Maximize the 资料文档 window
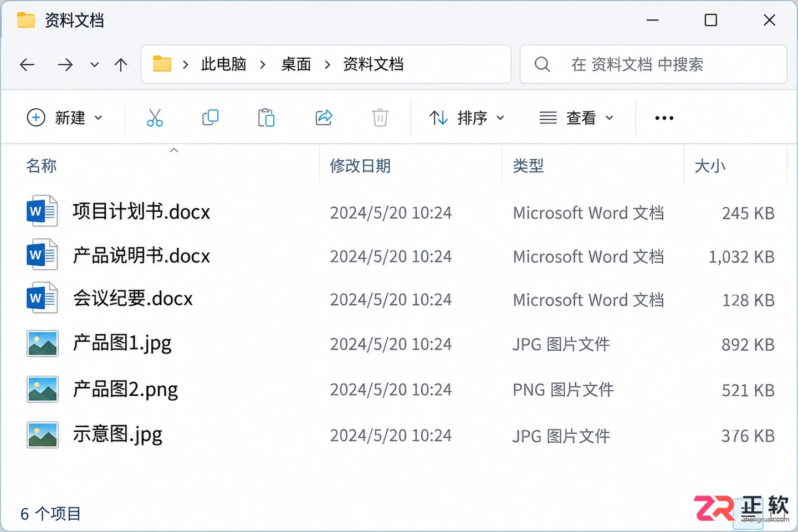798x532 pixels. click(711, 21)
